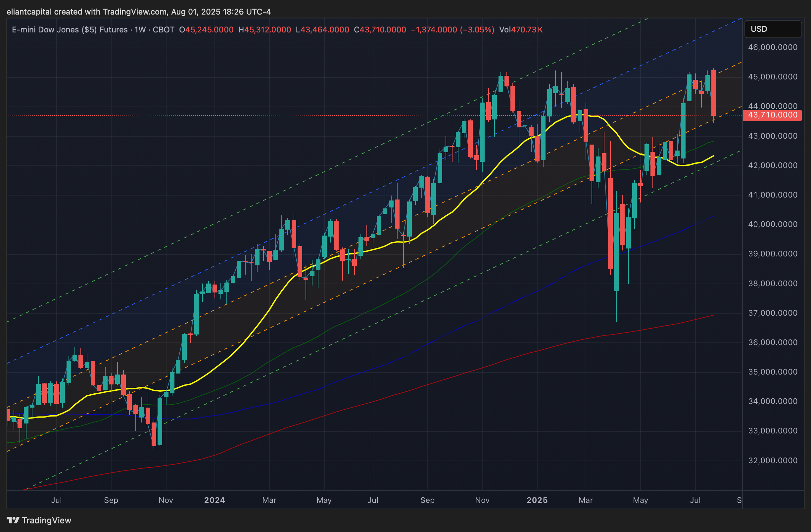The height and width of the screenshot is (532, 811).
Task: Click the E-mini Dow Jones ($5) Futures title
Action: click(x=70, y=30)
